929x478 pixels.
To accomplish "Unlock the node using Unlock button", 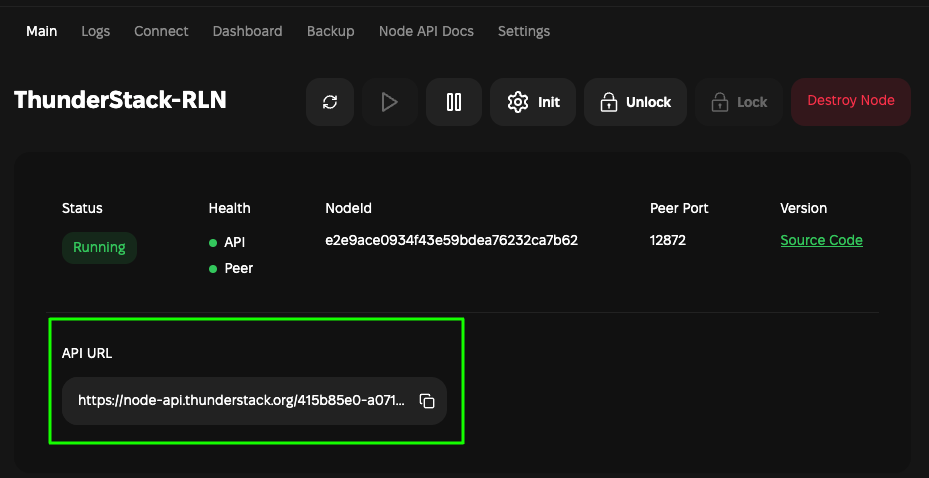I will click(x=635, y=102).
